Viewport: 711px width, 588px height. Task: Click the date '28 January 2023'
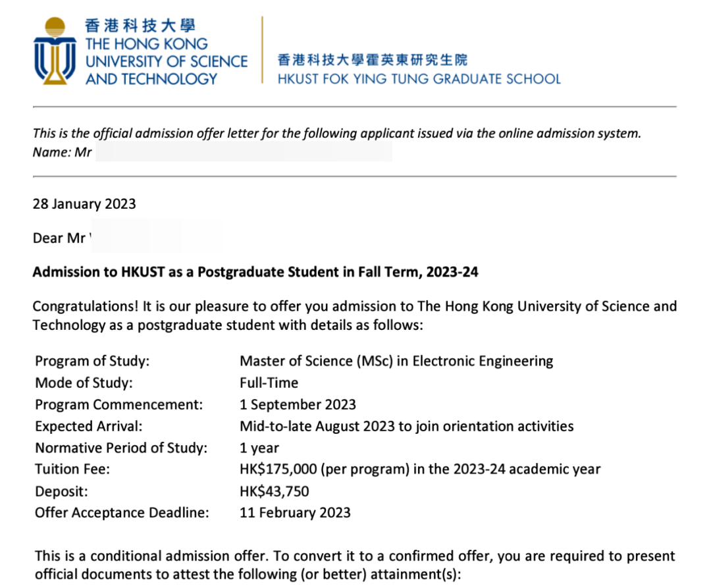pyautogui.click(x=84, y=204)
